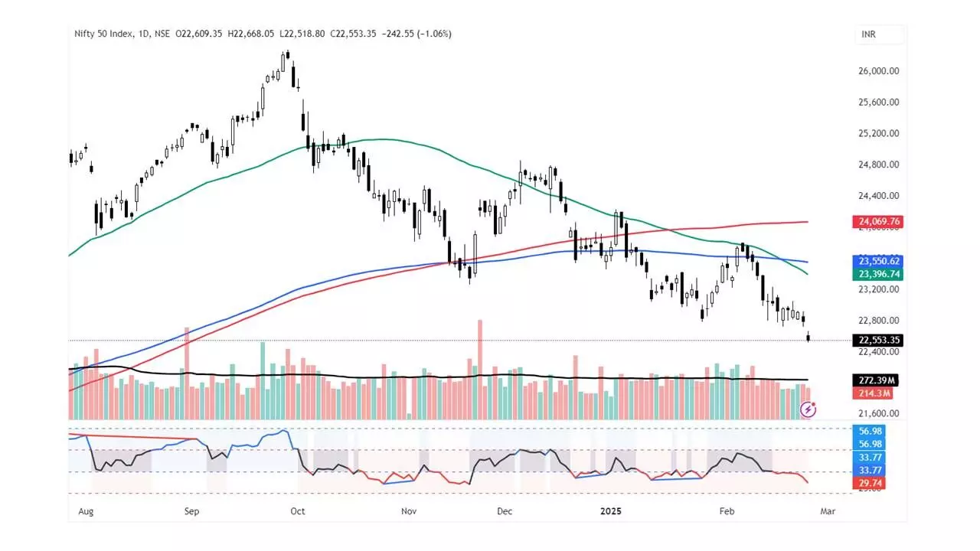Click the Nov label on time axis
The width and height of the screenshot is (980, 551).
(x=409, y=510)
